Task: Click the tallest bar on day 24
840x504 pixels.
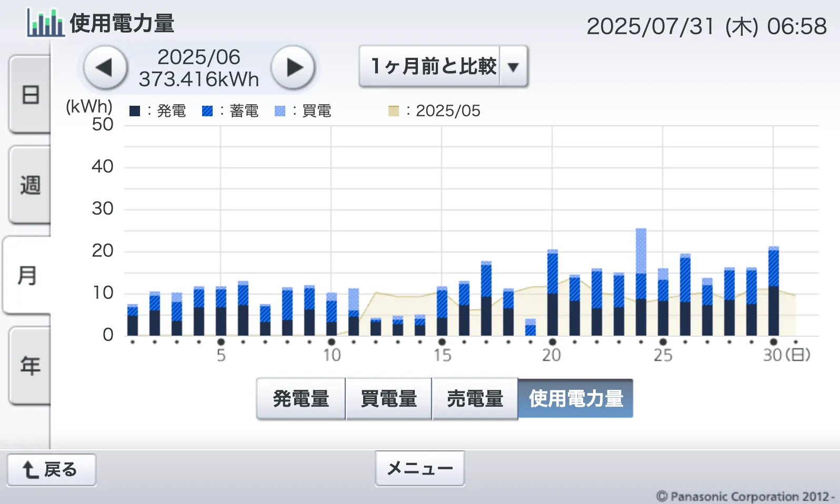Action: [641, 284]
